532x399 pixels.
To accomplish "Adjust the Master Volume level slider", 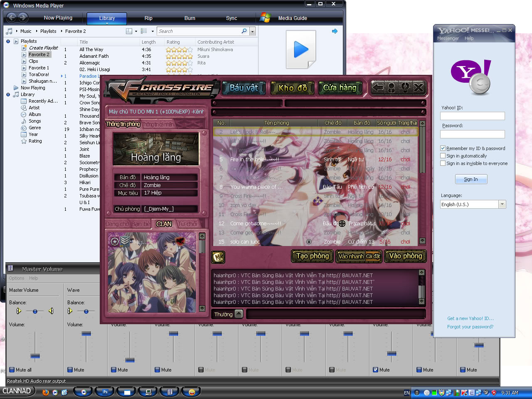I will pos(35,356).
